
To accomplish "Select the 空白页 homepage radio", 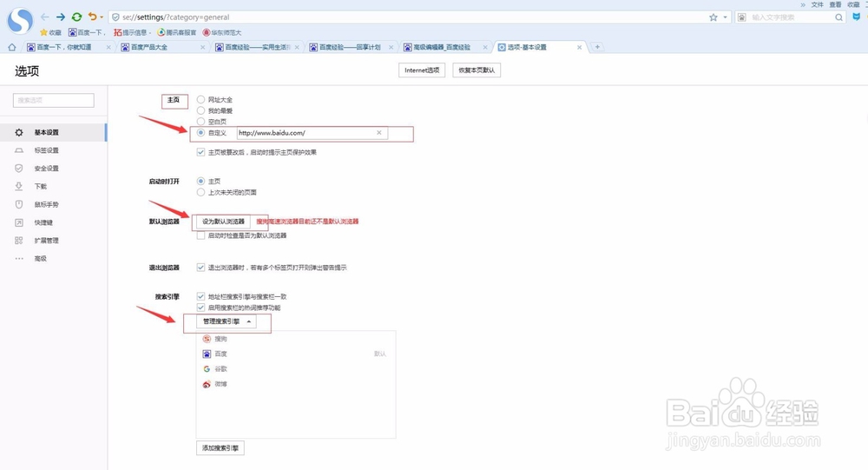I will 201,122.
